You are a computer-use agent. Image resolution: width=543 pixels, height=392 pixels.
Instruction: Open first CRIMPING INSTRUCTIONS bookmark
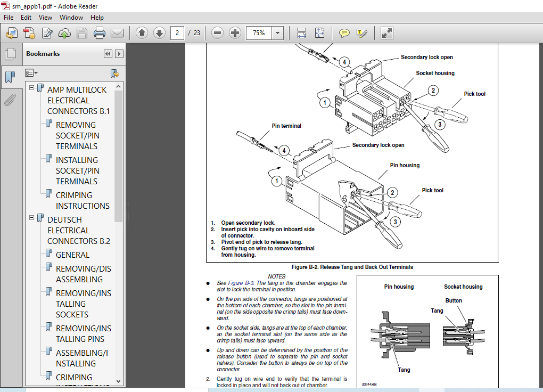(83, 200)
